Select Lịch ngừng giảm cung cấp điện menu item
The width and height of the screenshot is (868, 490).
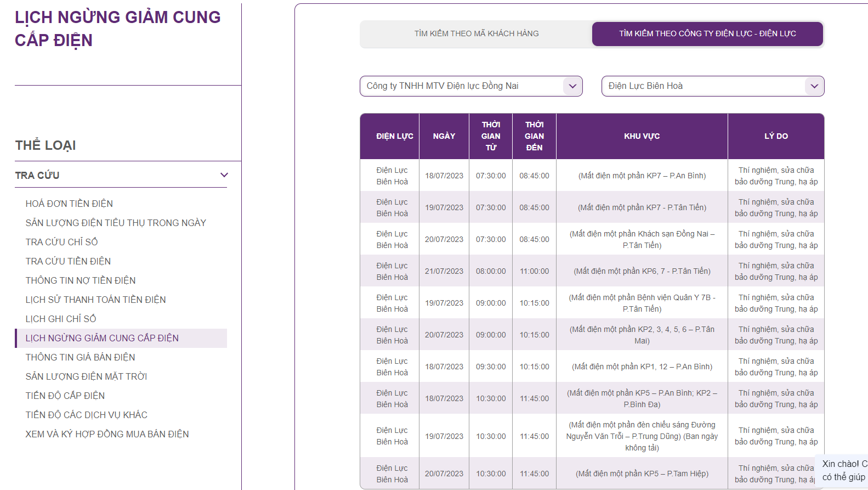(x=122, y=338)
